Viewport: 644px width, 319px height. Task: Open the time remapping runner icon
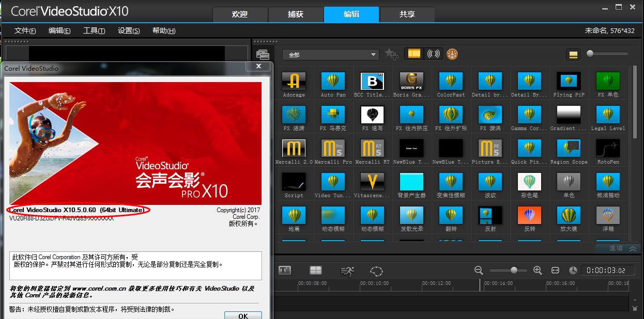pos(347,270)
